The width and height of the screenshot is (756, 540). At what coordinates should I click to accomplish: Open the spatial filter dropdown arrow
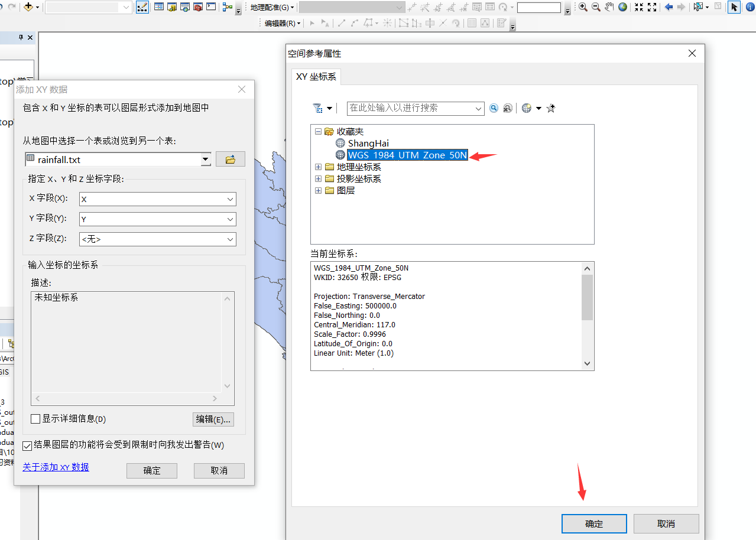point(329,109)
